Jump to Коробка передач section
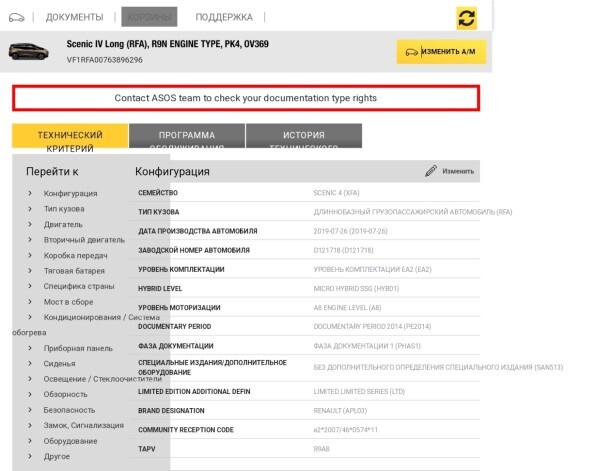Viewport: 612px width, 471px height. tap(76, 256)
